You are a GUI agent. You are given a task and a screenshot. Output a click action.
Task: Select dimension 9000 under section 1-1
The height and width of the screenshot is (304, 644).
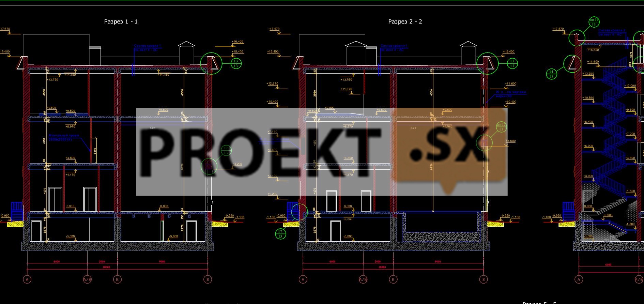click(x=162, y=262)
